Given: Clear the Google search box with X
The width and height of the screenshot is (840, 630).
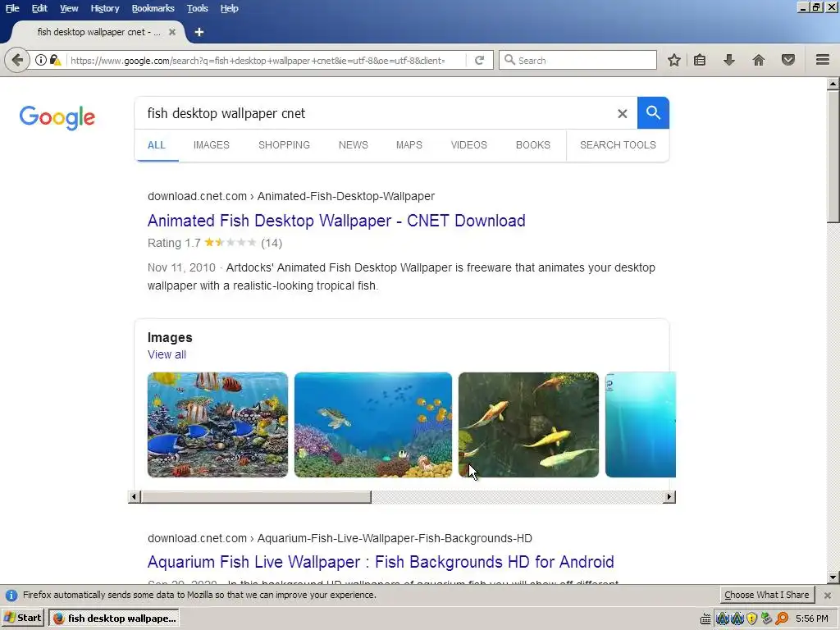Looking at the screenshot, I should [622, 113].
